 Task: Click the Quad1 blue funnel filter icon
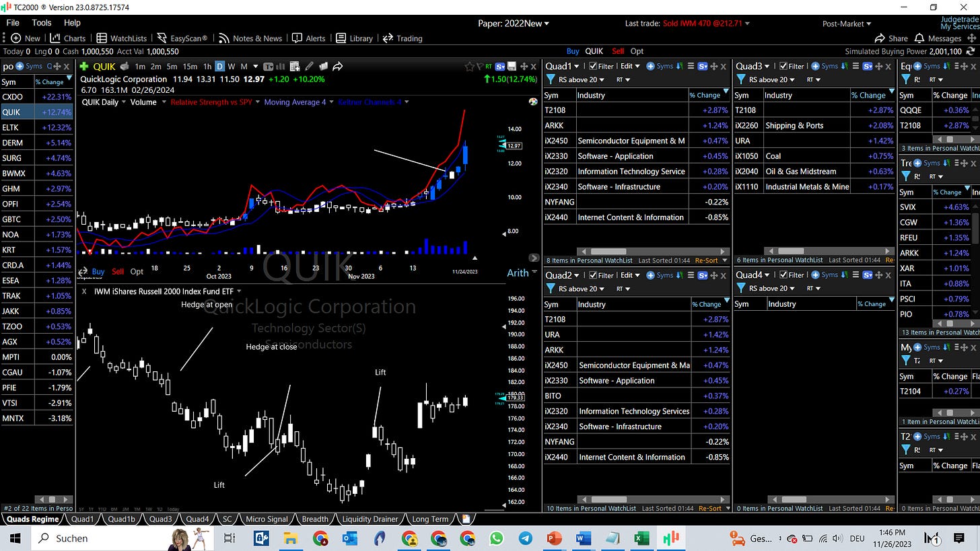(x=550, y=79)
